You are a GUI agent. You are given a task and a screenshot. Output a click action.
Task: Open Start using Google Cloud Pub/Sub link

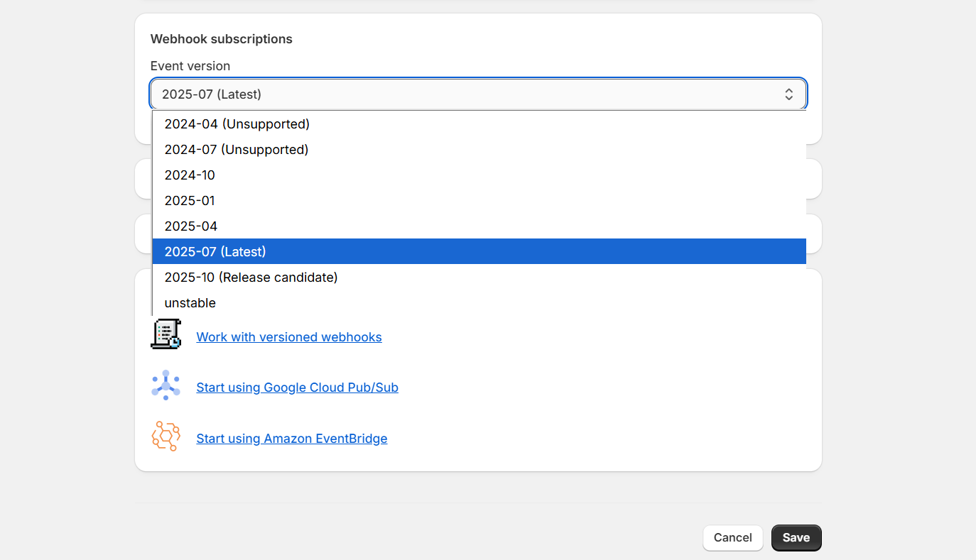point(297,388)
